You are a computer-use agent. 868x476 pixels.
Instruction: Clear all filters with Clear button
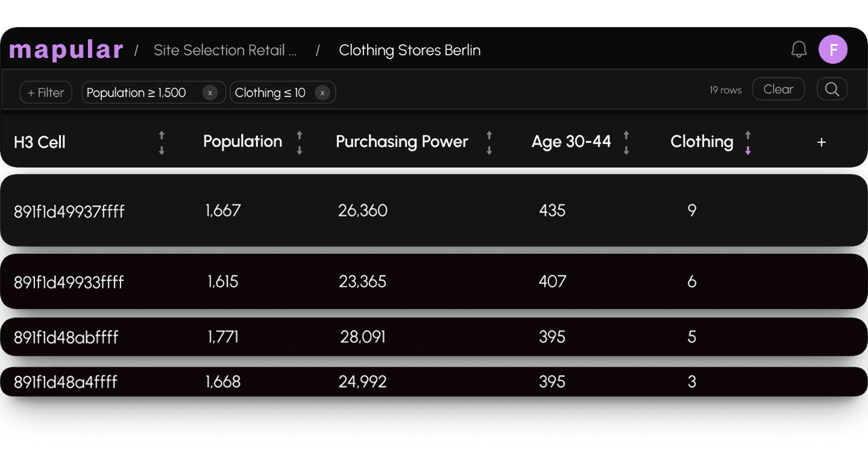778,89
